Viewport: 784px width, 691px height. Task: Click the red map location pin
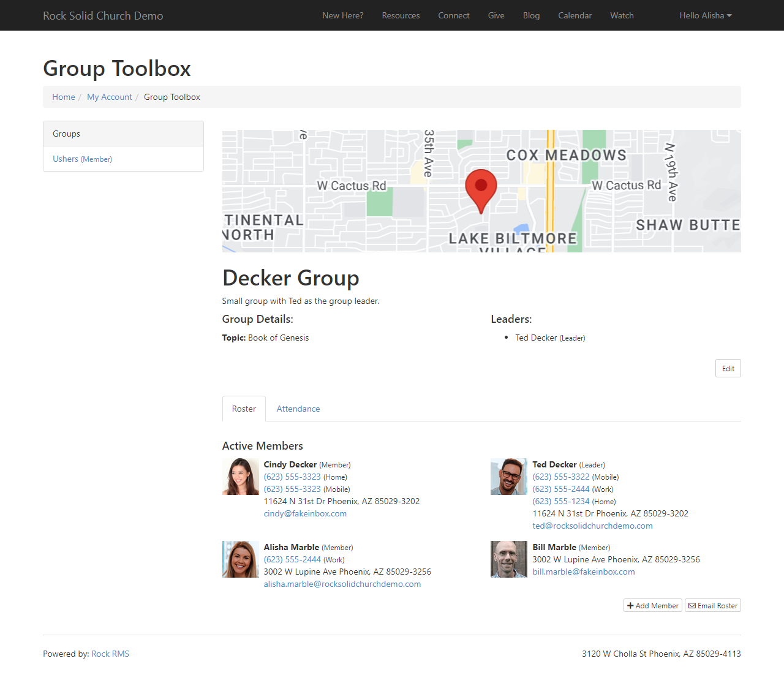pos(481,191)
